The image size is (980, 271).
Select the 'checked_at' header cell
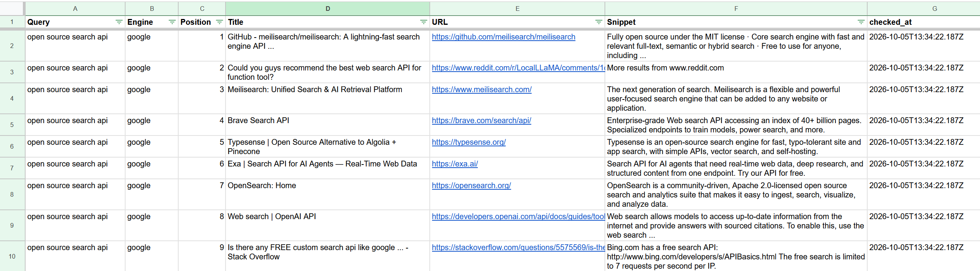point(924,22)
